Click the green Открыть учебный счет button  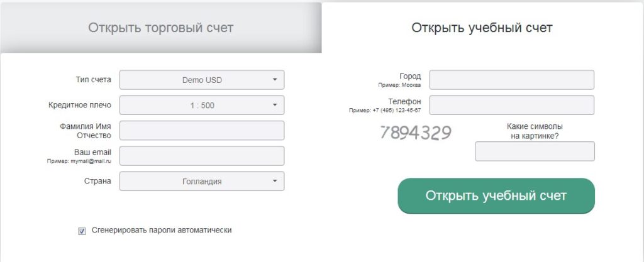(x=496, y=195)
